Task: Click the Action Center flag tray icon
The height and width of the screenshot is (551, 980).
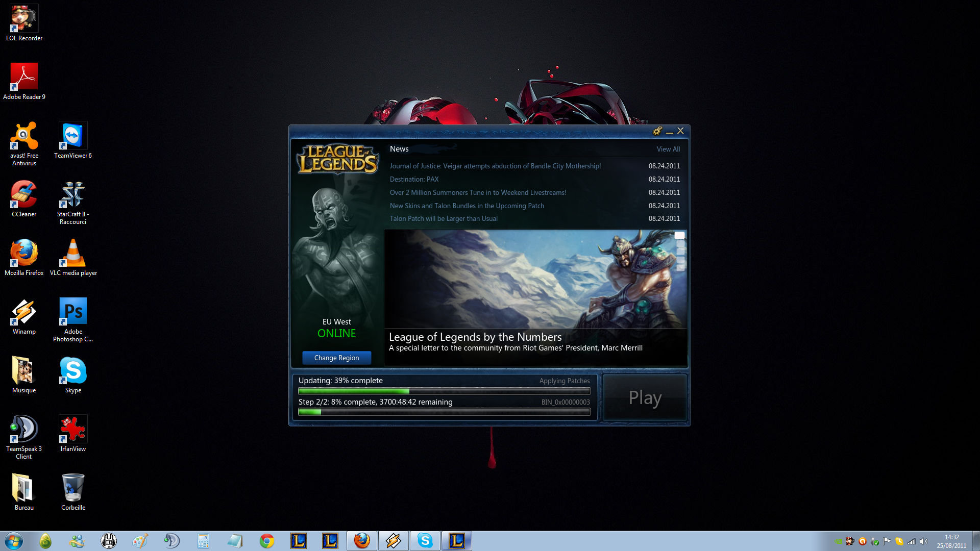Action: point(887,541)
